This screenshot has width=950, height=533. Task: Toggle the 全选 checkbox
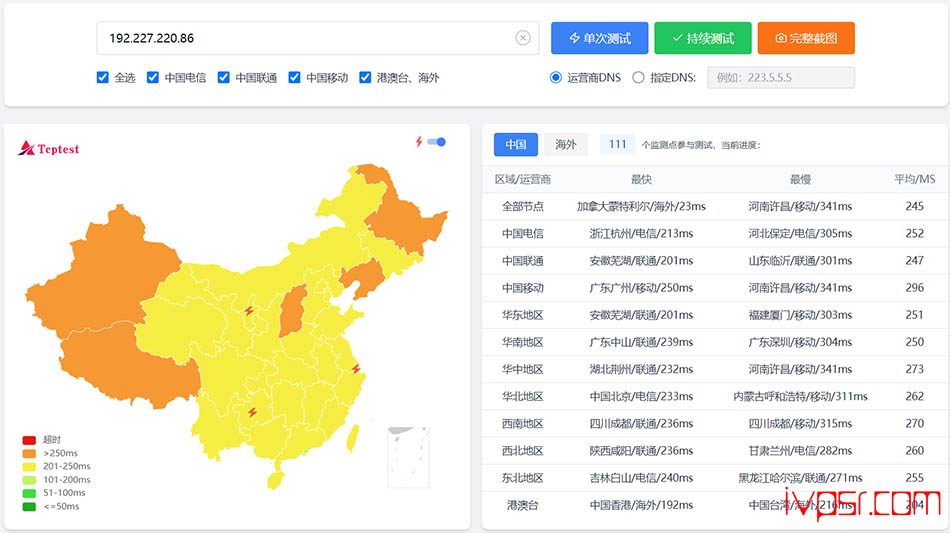click(102, 78)
